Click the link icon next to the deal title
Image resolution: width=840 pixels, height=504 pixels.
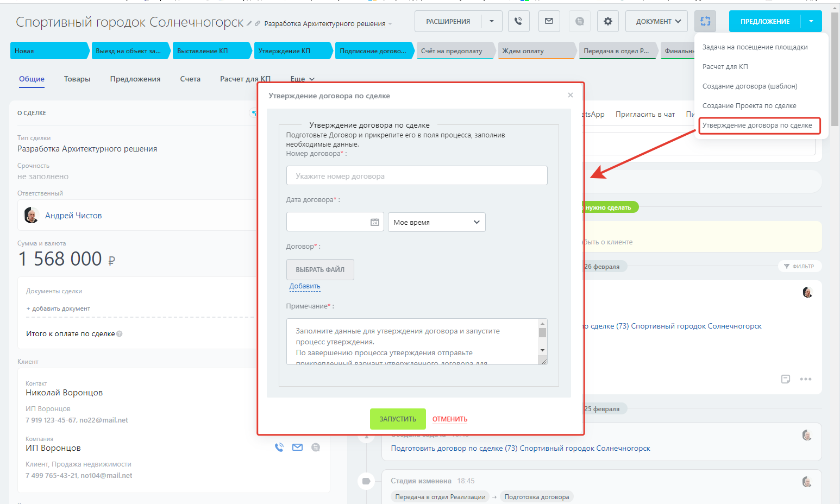258,23
